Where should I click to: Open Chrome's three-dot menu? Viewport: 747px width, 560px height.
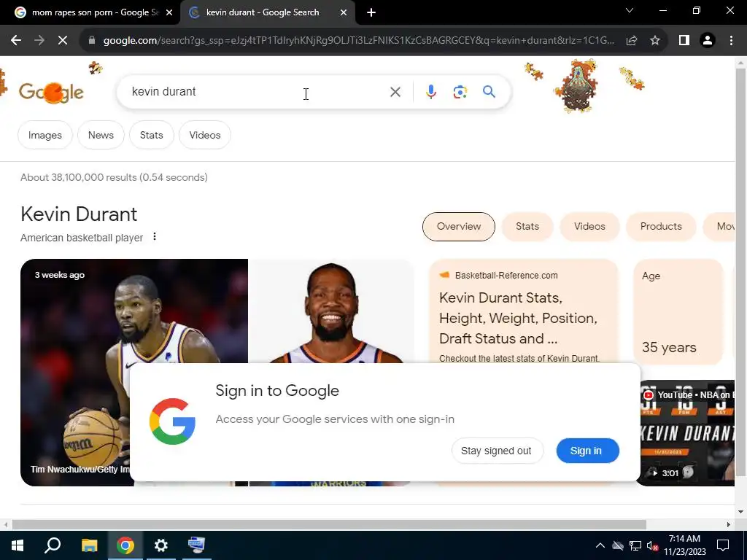click(731, 41)
